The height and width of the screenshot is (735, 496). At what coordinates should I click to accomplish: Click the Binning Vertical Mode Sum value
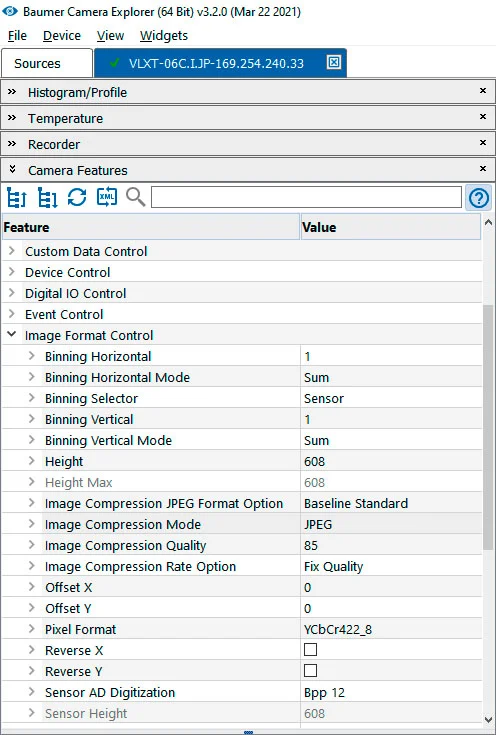tap(316, 440)
